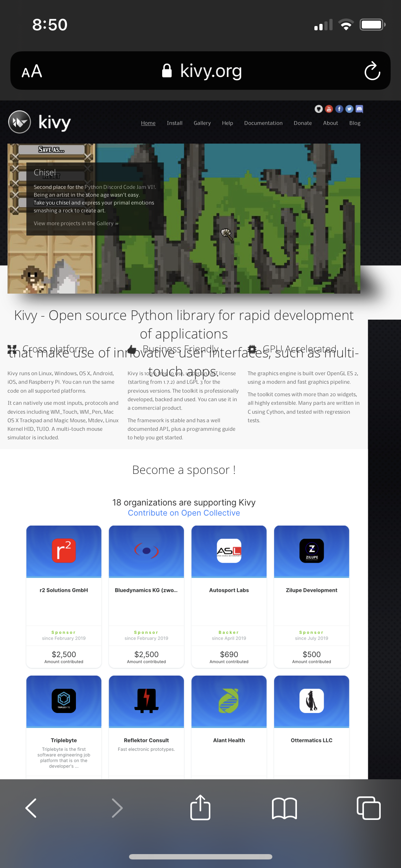Open the Gallery menu item
The height and width of the screenshot is (868, 401).
202,123
